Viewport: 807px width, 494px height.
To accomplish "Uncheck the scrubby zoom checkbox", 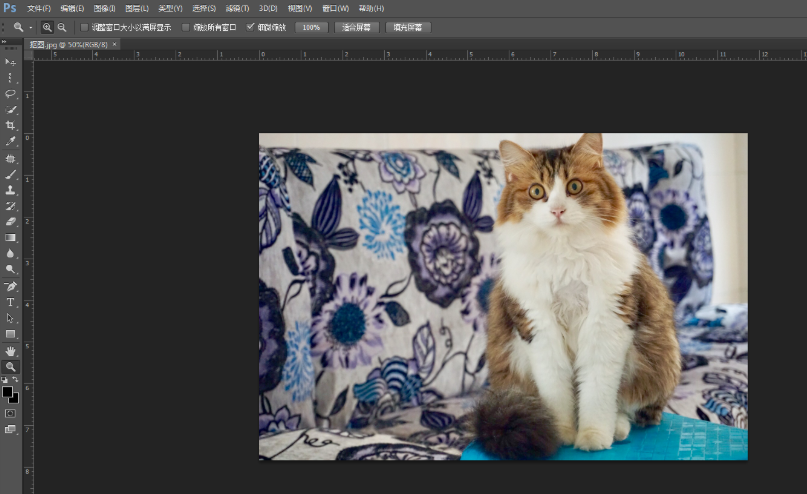I will click(250, 27).
